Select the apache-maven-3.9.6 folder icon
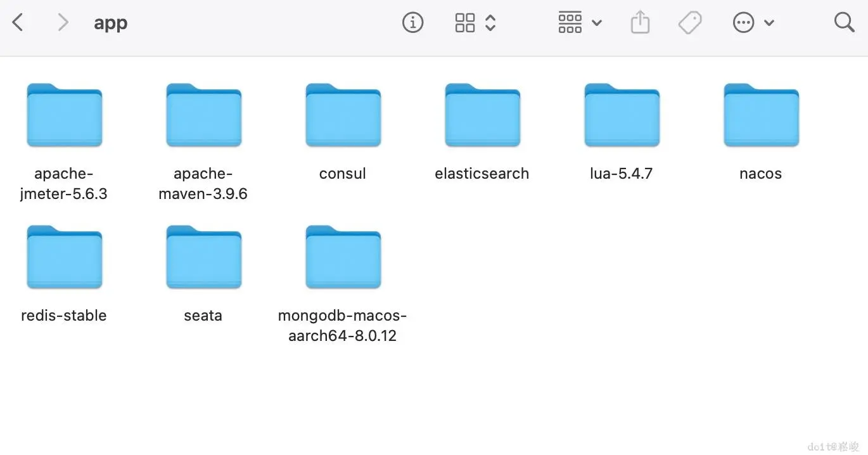The height and width of the screenshot is (455, 868). [x=203, y=115]
